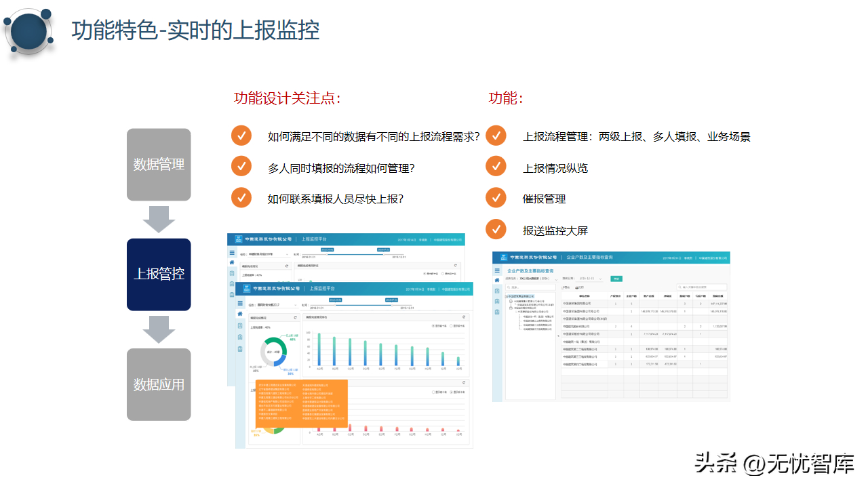Collapse first child node in company tree
Image resolution: width=868 pixels, height=488 pixels.
(x=511, y=301)
